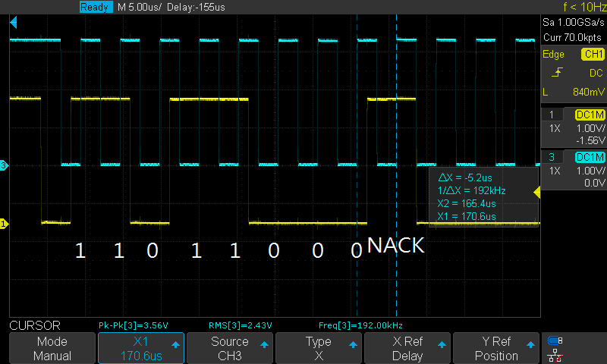Click the Curr 70.0kpts memory depth
607x364 pixels.
[572, 37]
